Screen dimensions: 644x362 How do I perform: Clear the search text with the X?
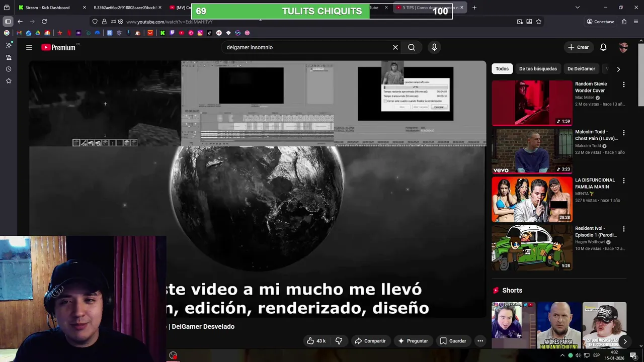coord(395,47)
